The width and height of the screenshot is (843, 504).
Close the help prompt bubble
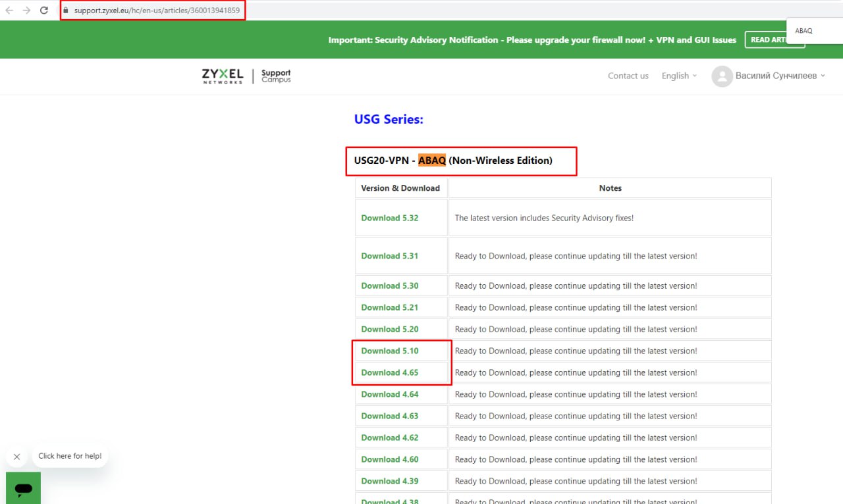click(17, 457)
